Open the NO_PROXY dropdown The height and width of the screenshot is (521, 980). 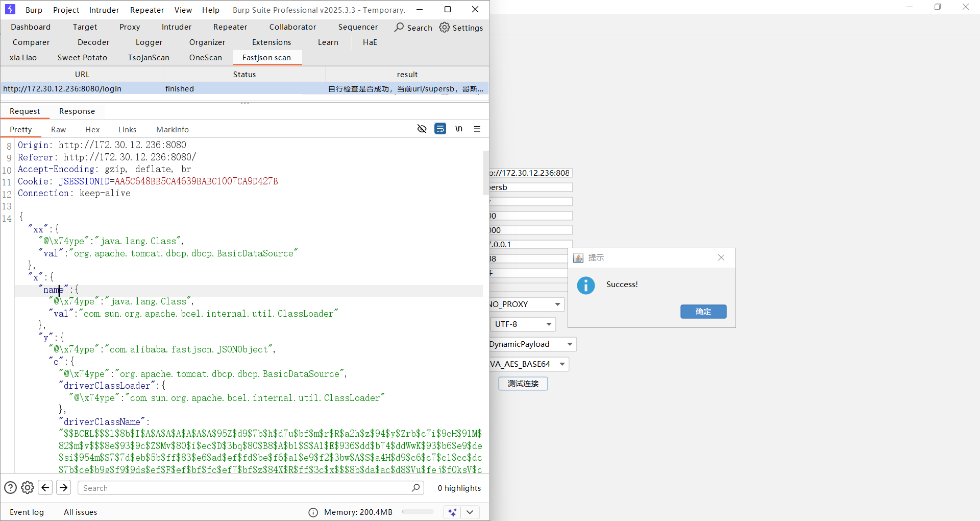pyautogui.click(x=527, y=304)
